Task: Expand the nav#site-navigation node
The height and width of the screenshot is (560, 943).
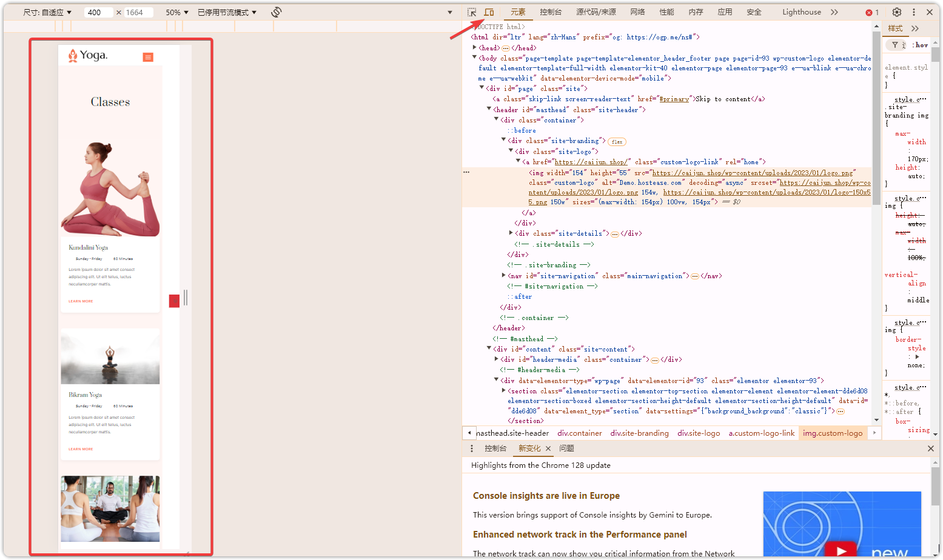Action: pyautogui.click(x=504, y=275)
